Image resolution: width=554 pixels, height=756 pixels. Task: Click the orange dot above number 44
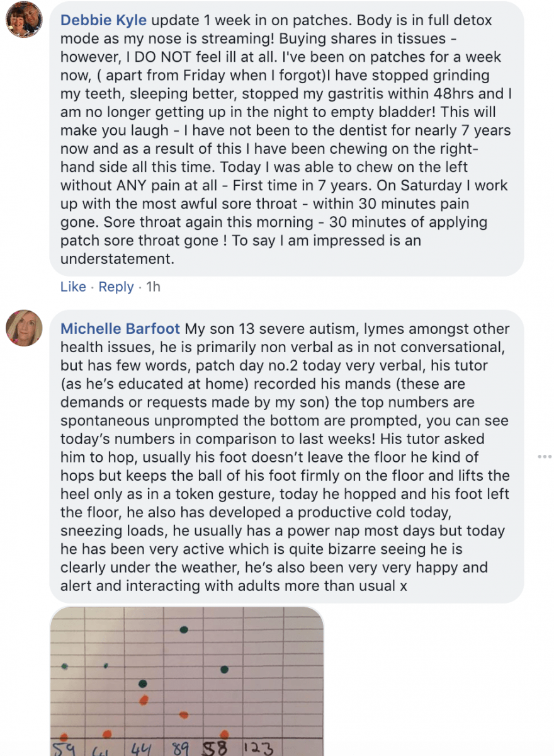point(144,699)
